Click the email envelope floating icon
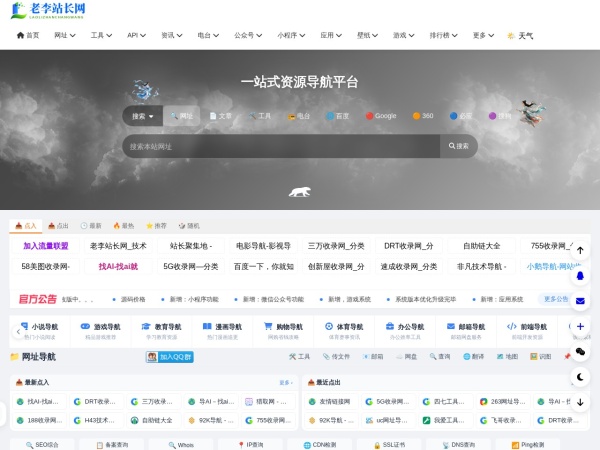Image resolution: width=600 pixels, height=450 pixels. coord(580,301)
